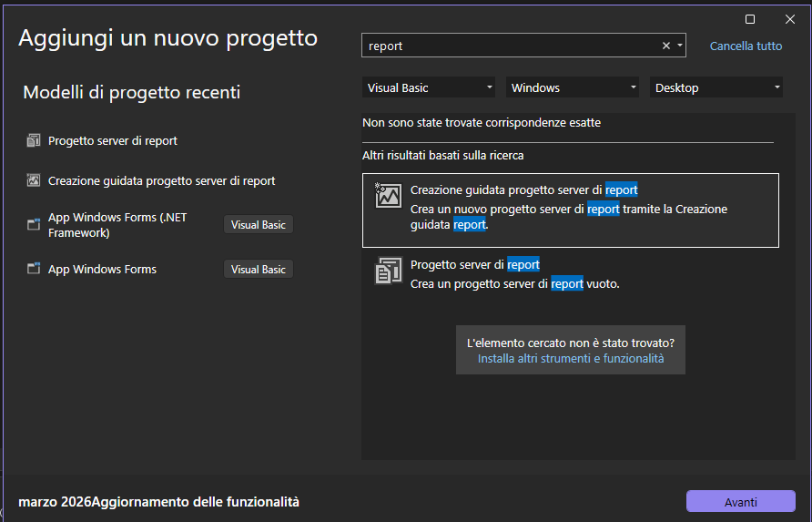Open the Desktop project type filter
Viewport: 812px width, 522px height.
pyautogui.click(x=717, y=87)
